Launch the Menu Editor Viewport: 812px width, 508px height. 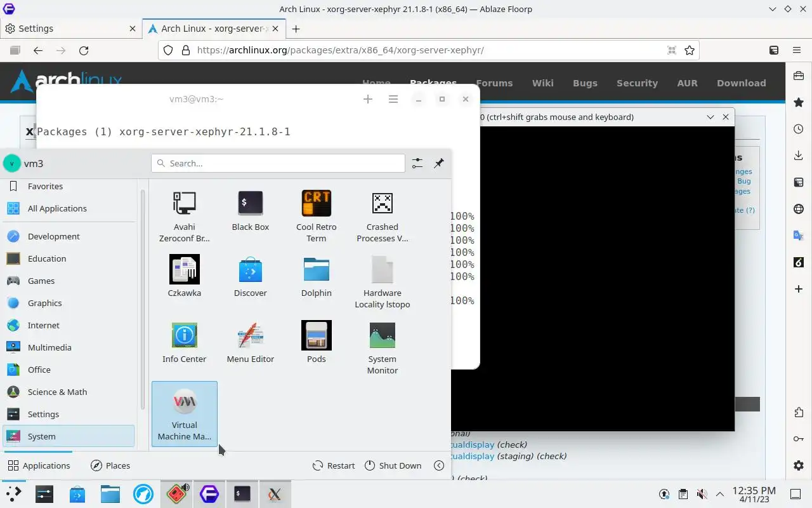[250, 348]
